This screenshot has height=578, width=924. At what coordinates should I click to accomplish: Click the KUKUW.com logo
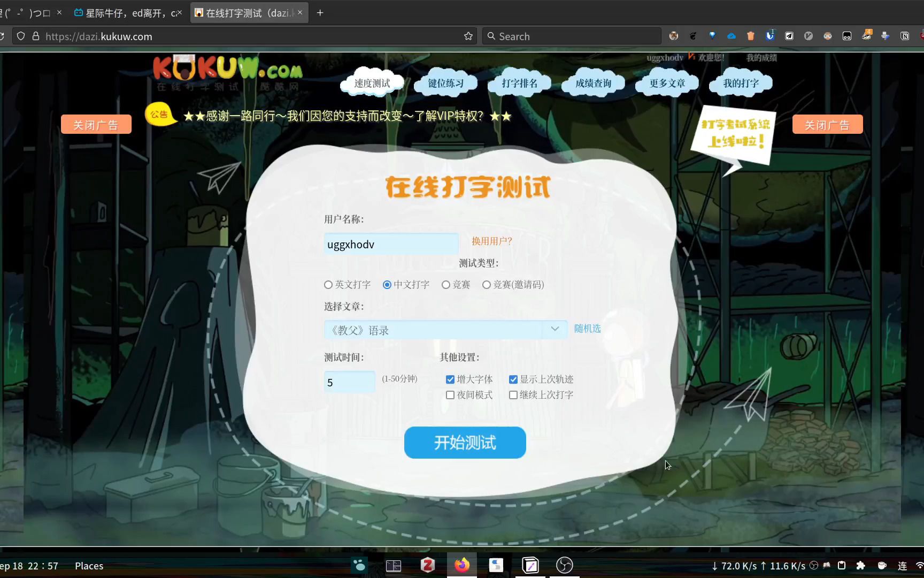(227, 72)
